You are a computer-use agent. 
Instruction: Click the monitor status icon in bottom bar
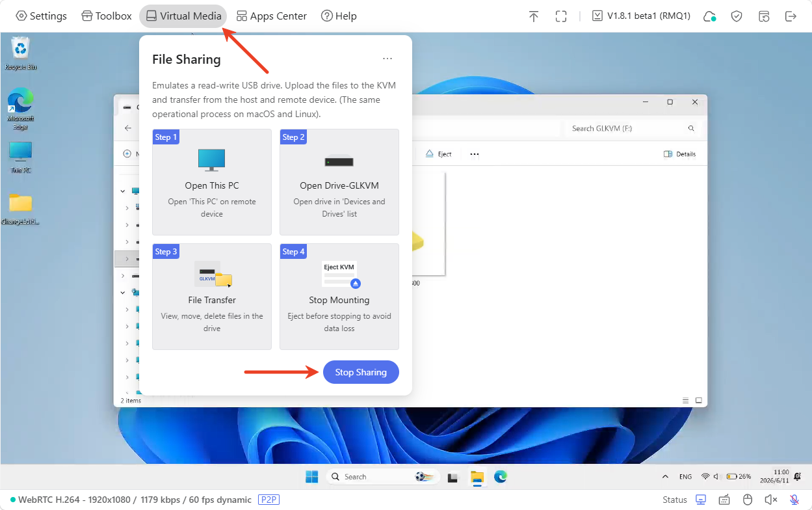(x=701, y=500)
